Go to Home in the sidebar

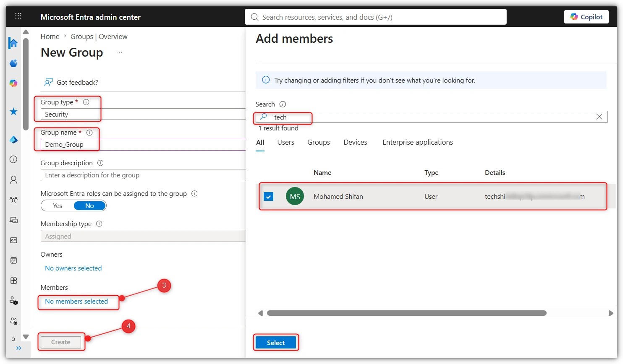(13, 43)
